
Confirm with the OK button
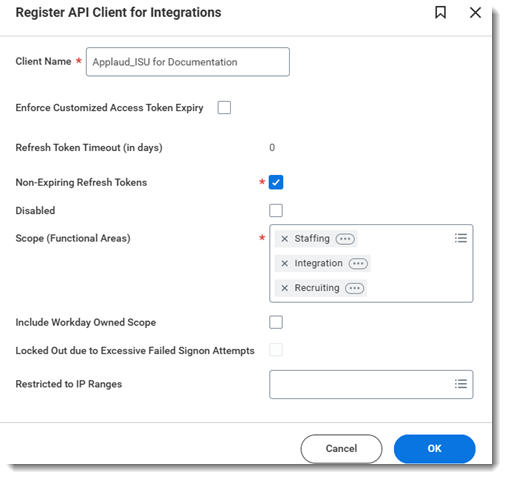point(435,449)
